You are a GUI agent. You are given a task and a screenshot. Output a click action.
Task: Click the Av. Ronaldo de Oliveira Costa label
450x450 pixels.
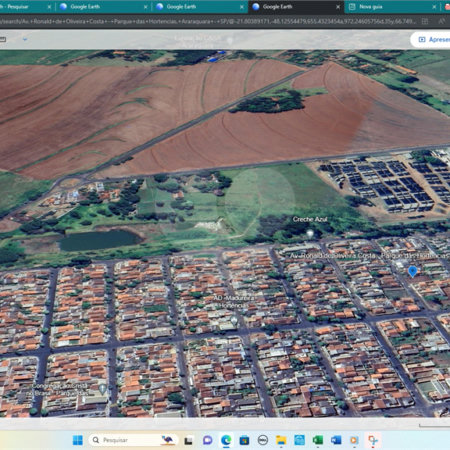click(x=333, y=256)
